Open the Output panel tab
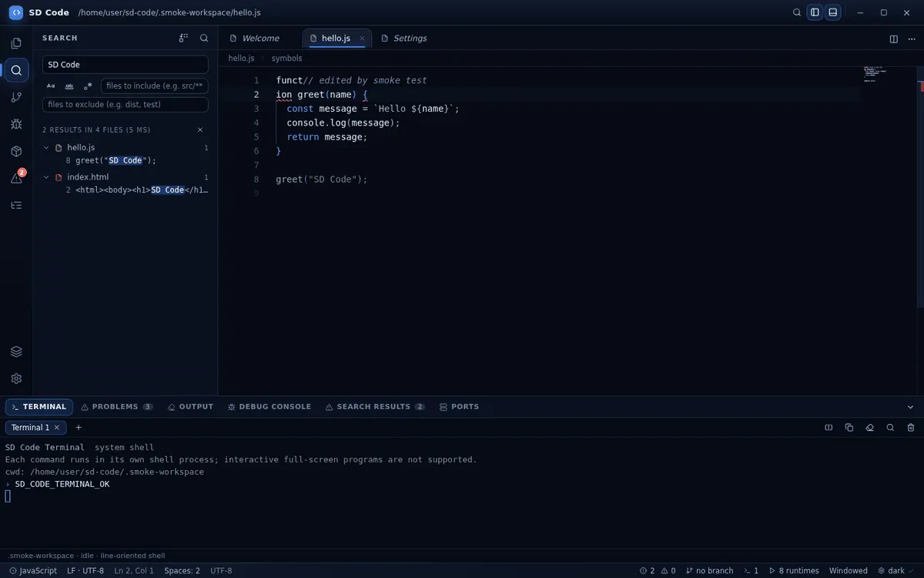924x578 pixels. coord(190,407)
